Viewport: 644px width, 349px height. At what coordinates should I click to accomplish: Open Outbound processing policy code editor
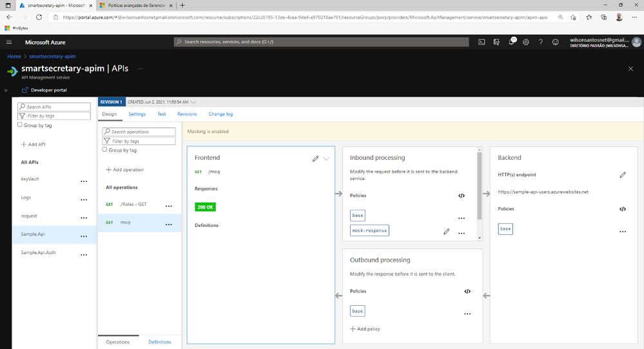(467, 292)
